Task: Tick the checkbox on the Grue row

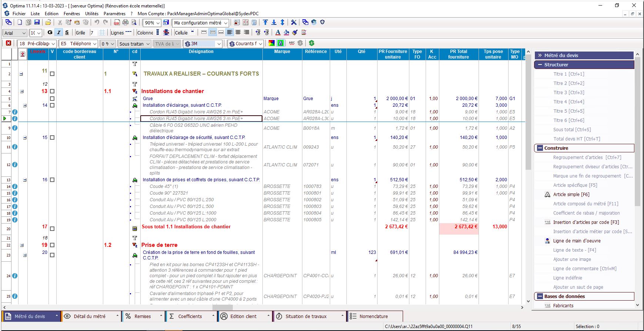Action: coord(52,99)
